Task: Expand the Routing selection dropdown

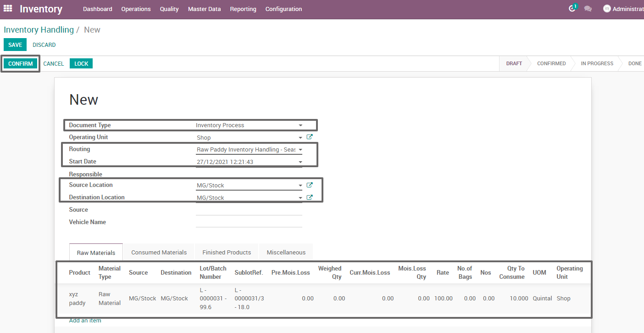Action: click(300, 149)
